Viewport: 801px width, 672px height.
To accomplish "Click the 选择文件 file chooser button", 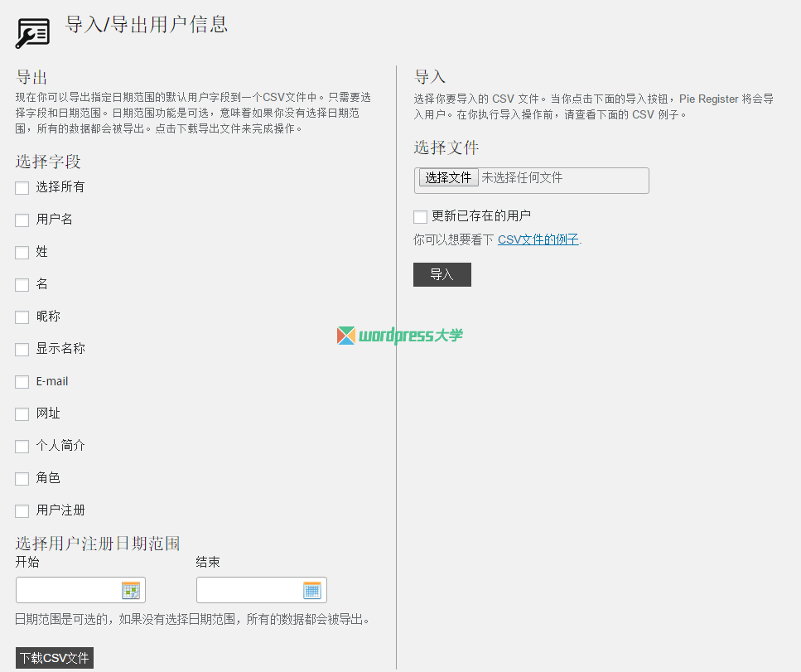I will pyautogui.click(x=448, y=177).
